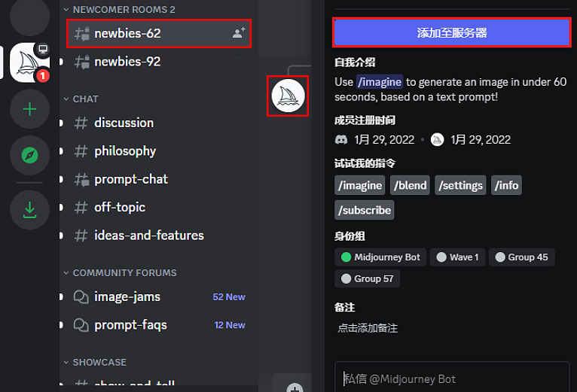Click invite member icon on newbies-62

pos(239,33)
